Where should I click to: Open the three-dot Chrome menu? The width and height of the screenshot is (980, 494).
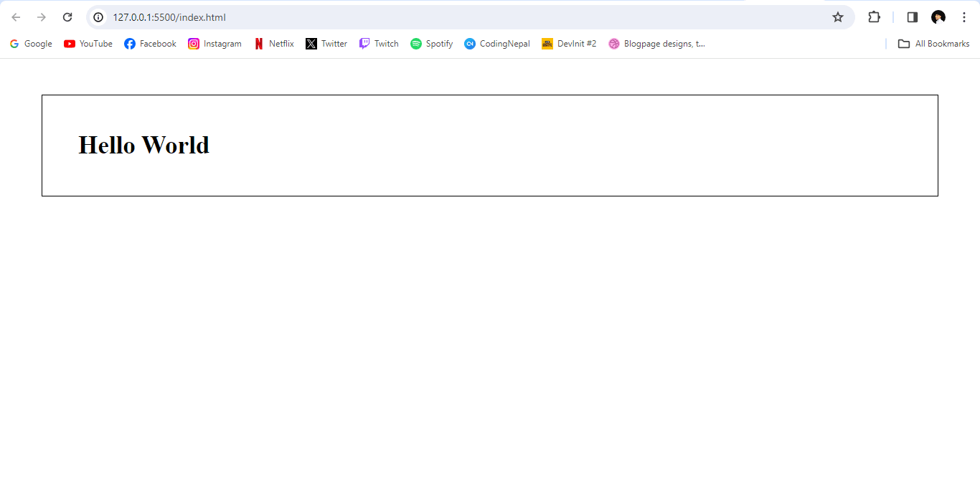point(964,16)
